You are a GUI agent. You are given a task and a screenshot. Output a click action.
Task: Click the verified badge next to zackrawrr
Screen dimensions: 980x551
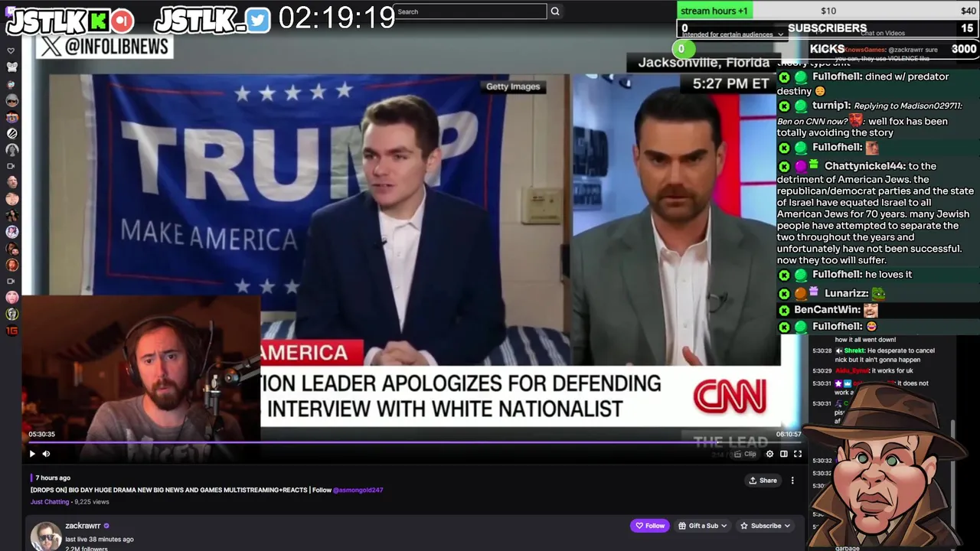(x=106, y=526)
